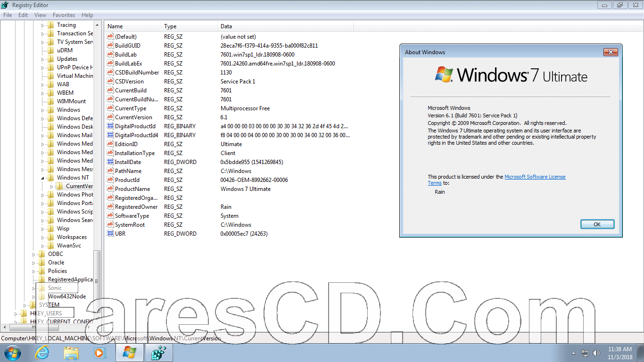This screenshot has width=644, height=362.
Task: Click the CSDBuildNumber value icon
Action: (x=110, y=73)
